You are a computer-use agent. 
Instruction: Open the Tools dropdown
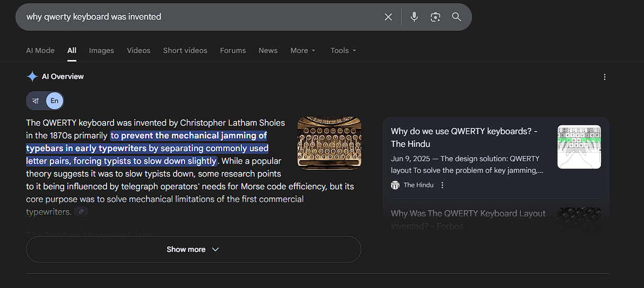[x=343, y=50]
